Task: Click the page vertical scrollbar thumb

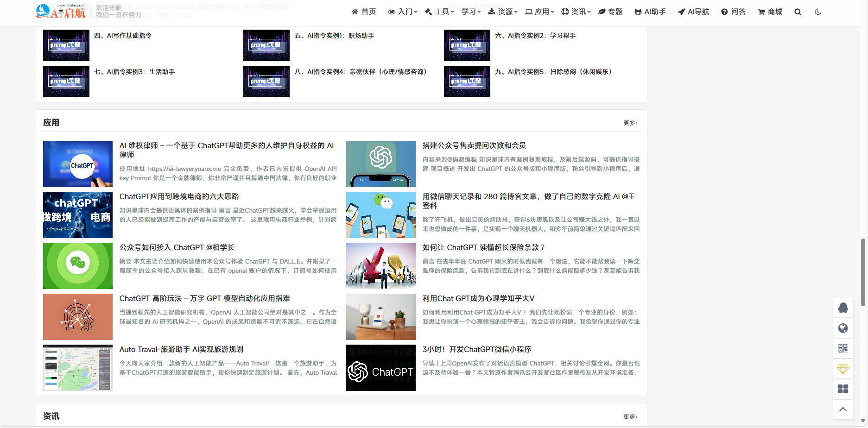Action: coord(863,272)
